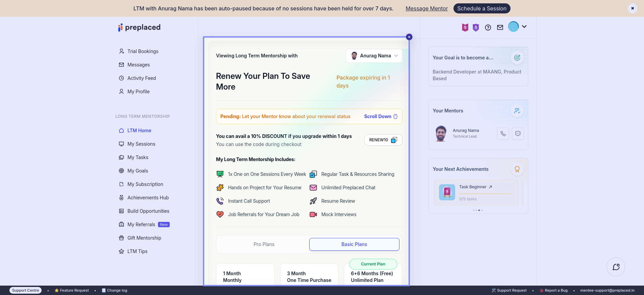Click the achievements award ribbon icon
Image resolution: width=644 pixels, height=295 pixels.
[517, 169]
